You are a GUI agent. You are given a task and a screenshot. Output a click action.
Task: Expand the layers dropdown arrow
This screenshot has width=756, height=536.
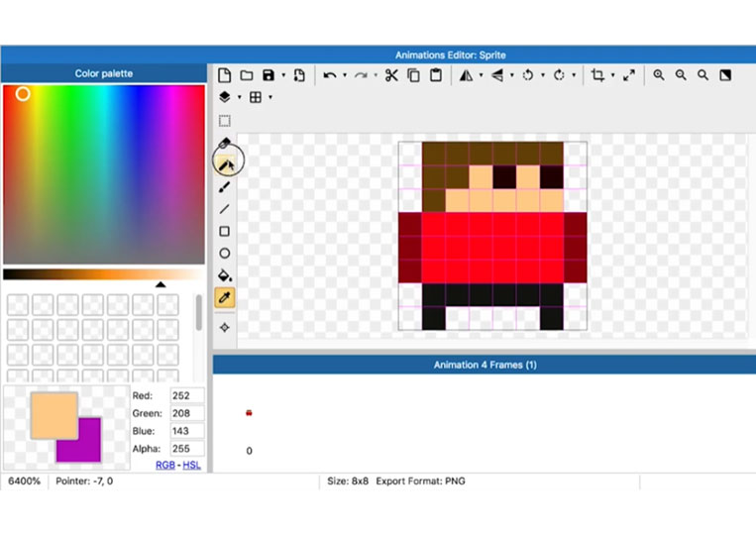(240, 97)
